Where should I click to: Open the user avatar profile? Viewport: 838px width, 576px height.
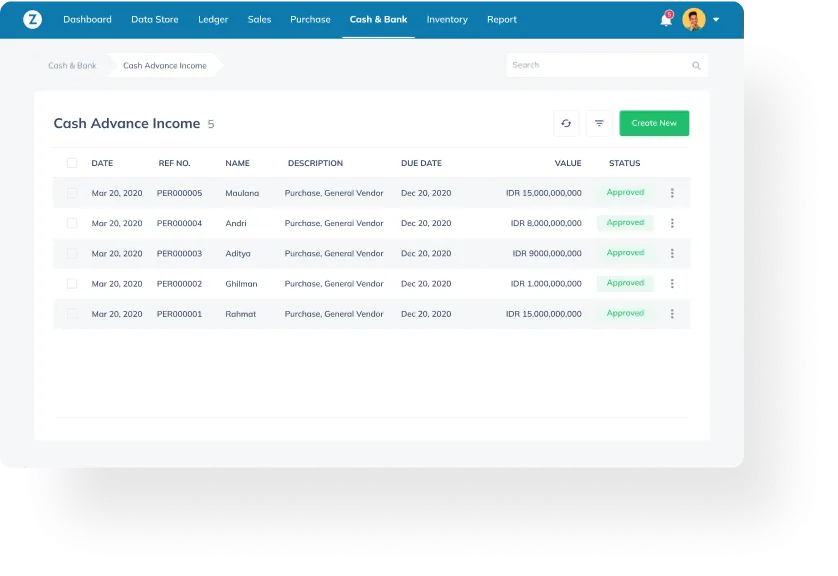(x=694, y=20)
